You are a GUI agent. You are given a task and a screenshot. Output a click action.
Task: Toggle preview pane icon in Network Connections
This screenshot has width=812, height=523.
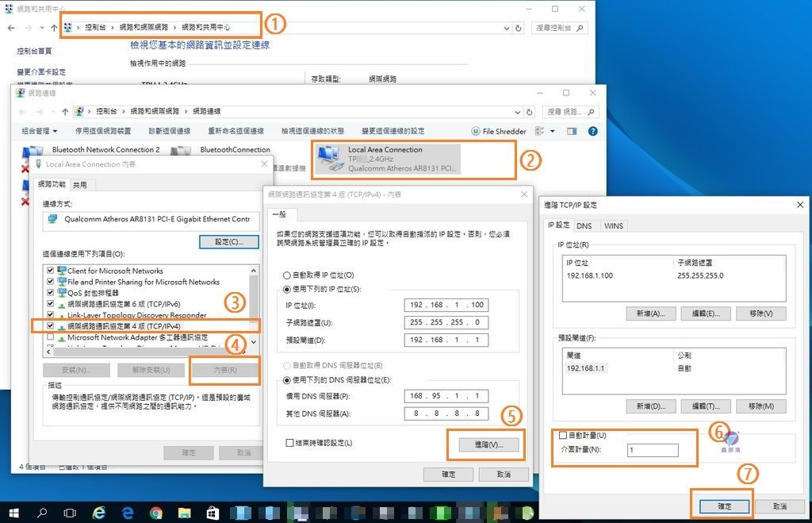pos(572,131)
